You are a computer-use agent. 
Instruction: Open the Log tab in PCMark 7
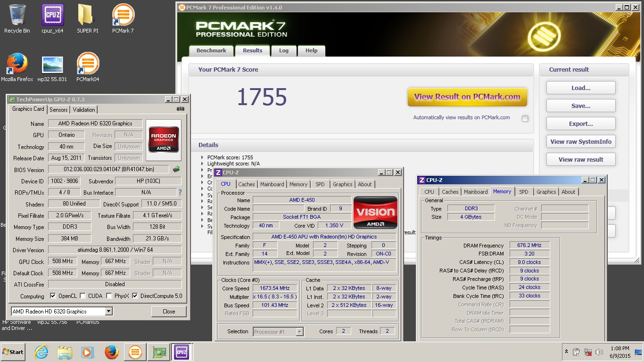pos(284,50)
